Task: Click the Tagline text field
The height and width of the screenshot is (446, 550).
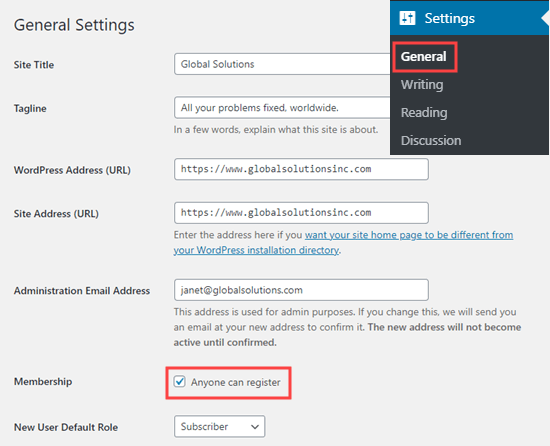Action: (282, 108)
